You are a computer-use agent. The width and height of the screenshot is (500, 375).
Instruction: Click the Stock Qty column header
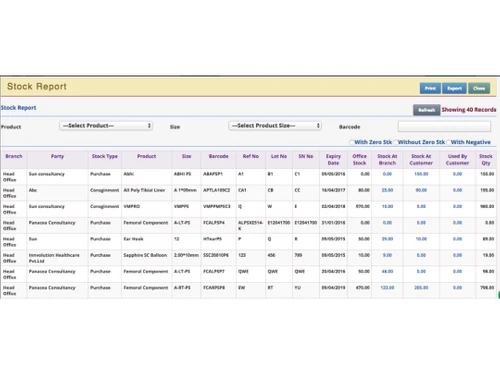486,160
